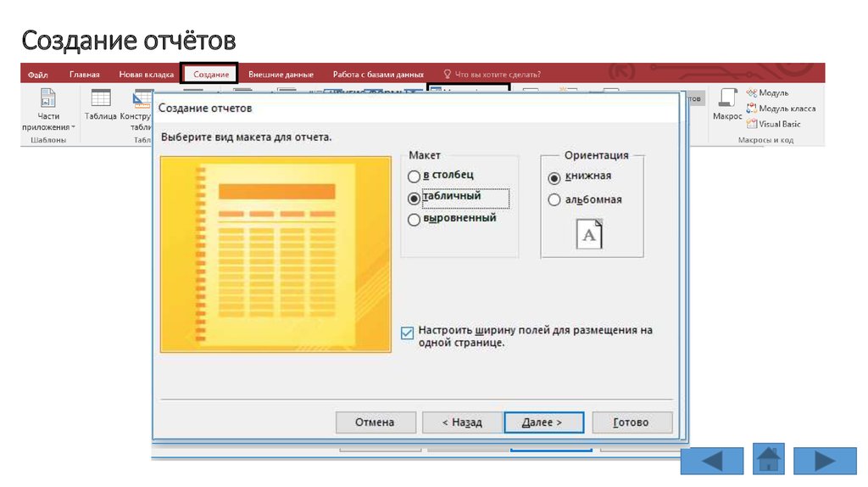The width and height of the screenshot is (868, 487).
Task: Click the home slide navigation icon
Action: coord(768,459)
